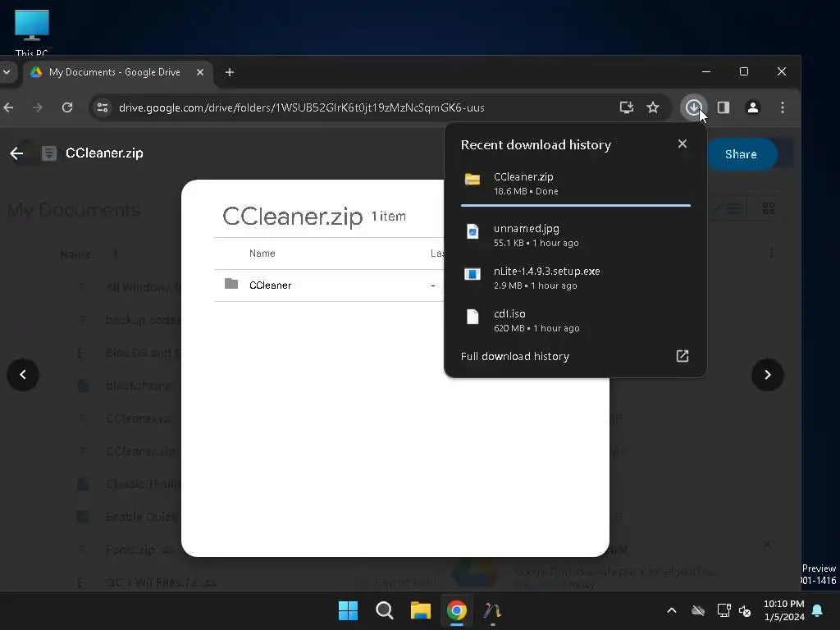Viewport: 840px width, 630px height.
Task: Click the Share button
Action: 742,154
